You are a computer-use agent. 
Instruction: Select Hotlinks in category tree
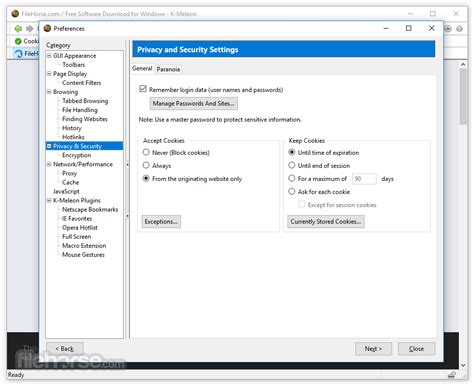pyautogui.click(x=73, y=137)
